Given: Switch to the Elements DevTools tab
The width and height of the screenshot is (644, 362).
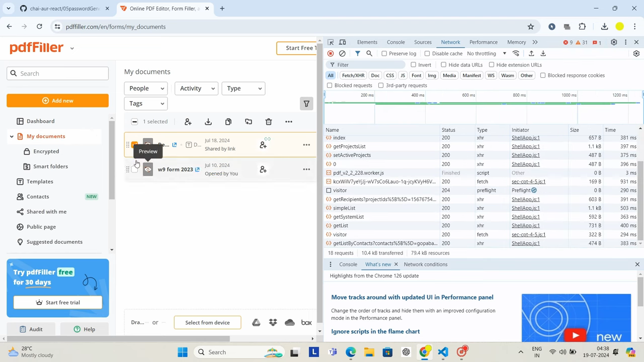Looking at the screenshot, I should (x=367, y=42).
